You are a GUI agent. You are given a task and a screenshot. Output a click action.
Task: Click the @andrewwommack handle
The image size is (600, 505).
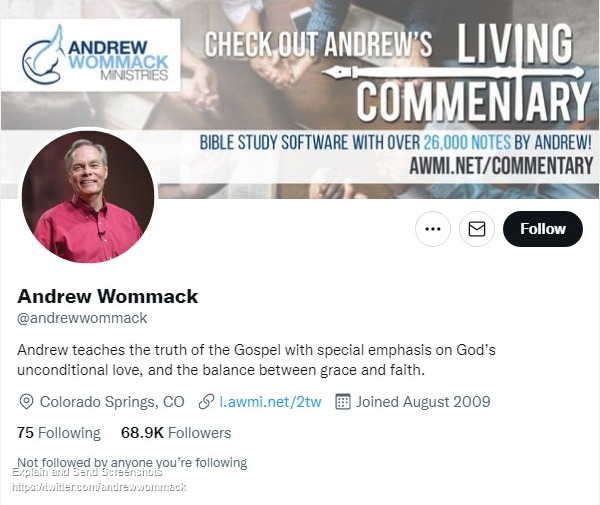coord(82,318)
